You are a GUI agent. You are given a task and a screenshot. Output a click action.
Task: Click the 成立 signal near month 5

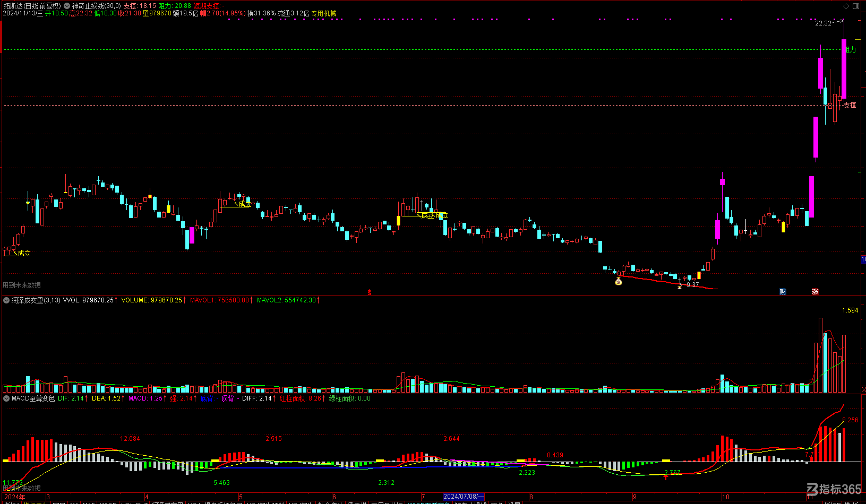point(245,204)
